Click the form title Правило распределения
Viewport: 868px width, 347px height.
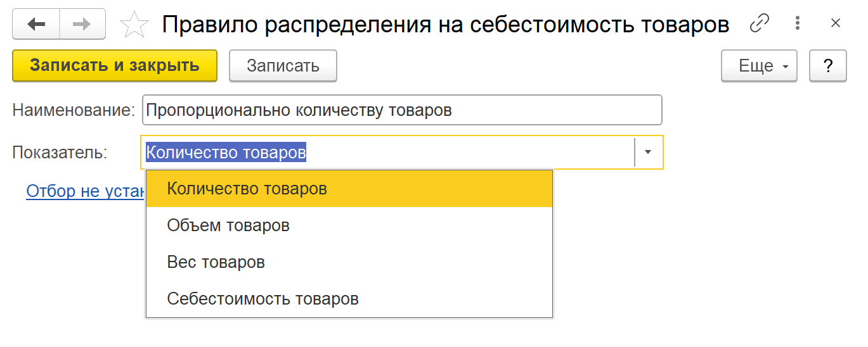pos(445,25)
